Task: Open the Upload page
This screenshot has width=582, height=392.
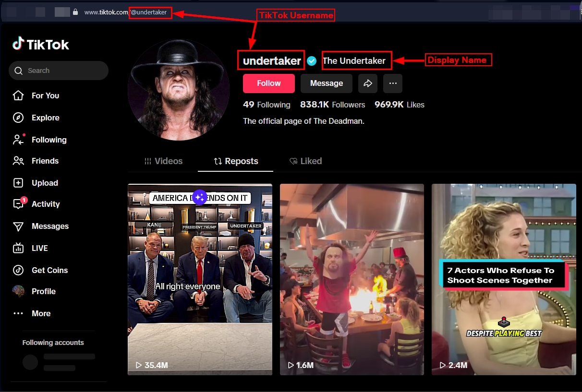Action: tap(45, 183)
